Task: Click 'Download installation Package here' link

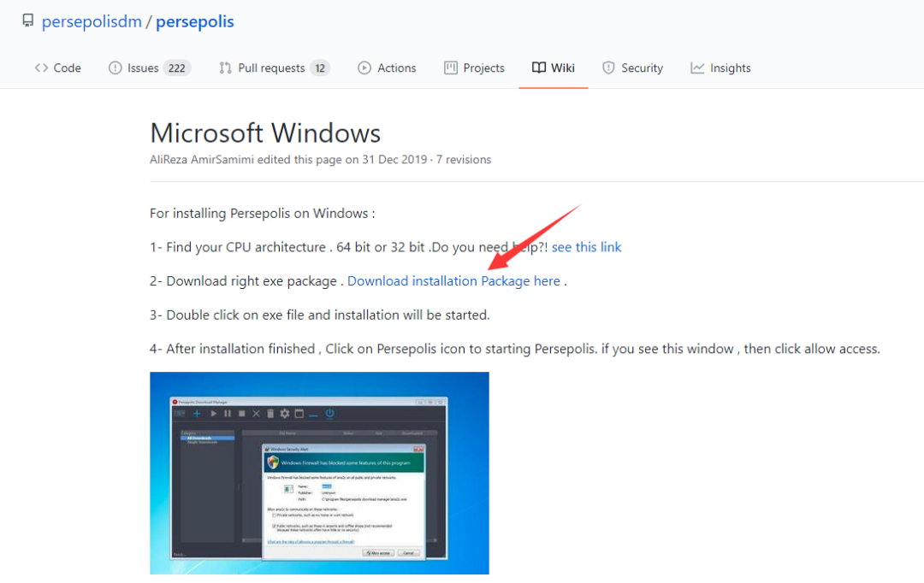Action: coord(453,281)
